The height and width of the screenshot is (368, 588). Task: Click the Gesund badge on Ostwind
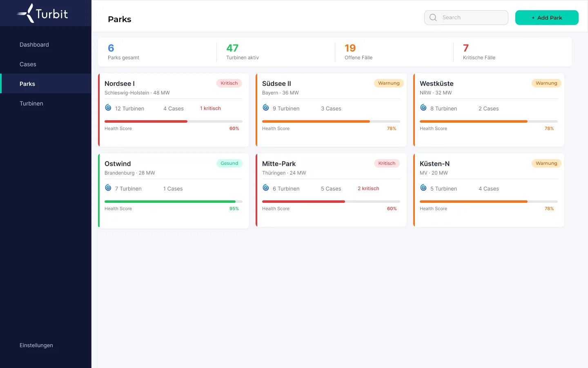[x=229, y=163]
